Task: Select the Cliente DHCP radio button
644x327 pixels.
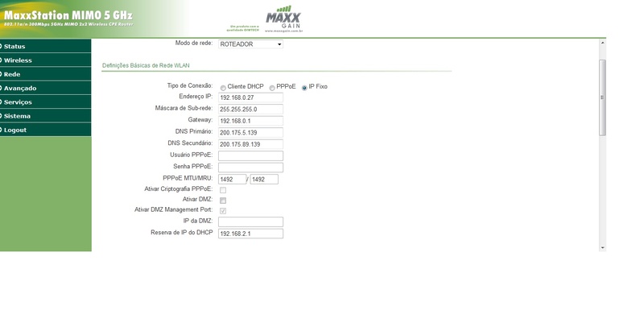Action: point(223,88)
